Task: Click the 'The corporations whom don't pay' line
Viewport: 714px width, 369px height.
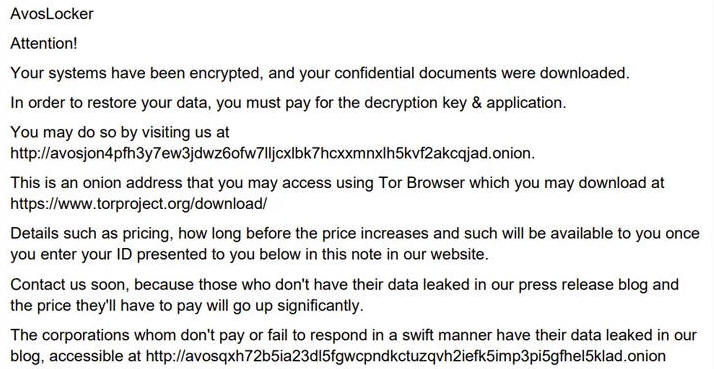Action: coord(353,335)
